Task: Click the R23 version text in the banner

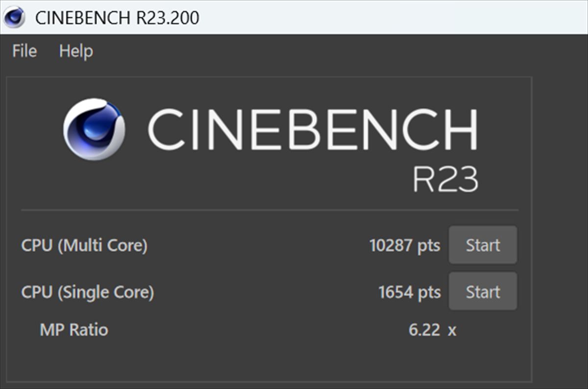Action: [445, 180]
